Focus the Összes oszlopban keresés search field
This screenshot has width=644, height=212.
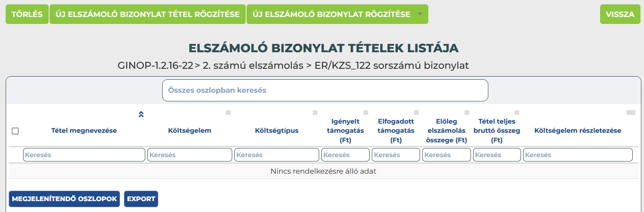[325, 90]
